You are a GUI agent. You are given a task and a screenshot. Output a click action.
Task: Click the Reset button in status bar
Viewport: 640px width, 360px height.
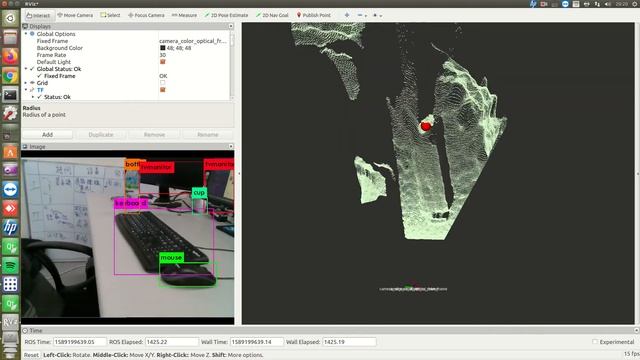coord(31,355)
